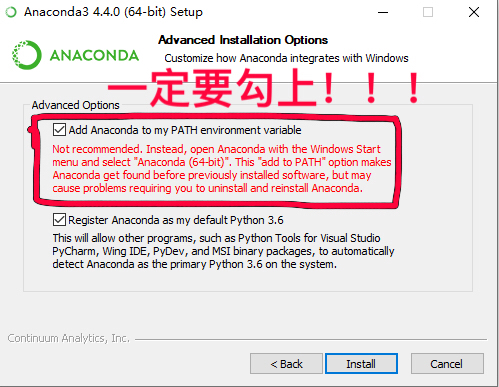
Task: Click the red Chinese annotation text
Action: click(x=263, y=88)
